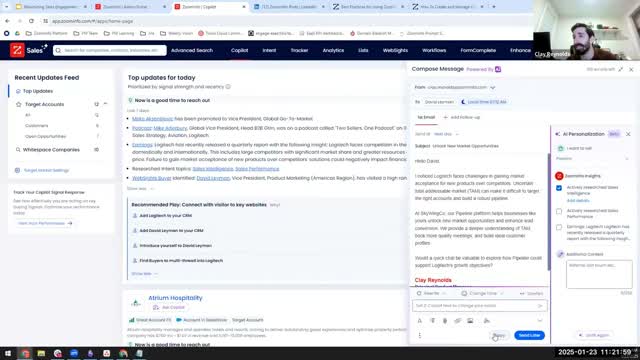Expand the Compose Message panel with expand icon
The image size is (640, 360).
point(620,69)
